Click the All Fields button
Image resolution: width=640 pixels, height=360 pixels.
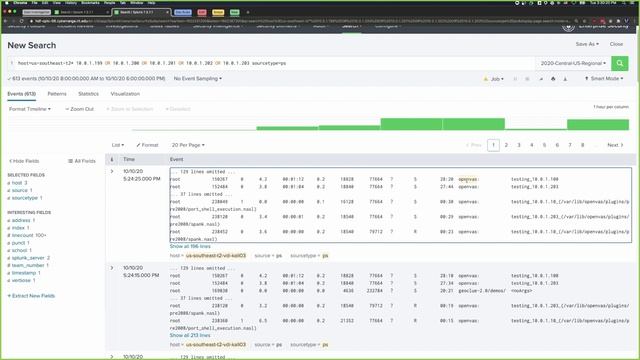coord(82,161)
